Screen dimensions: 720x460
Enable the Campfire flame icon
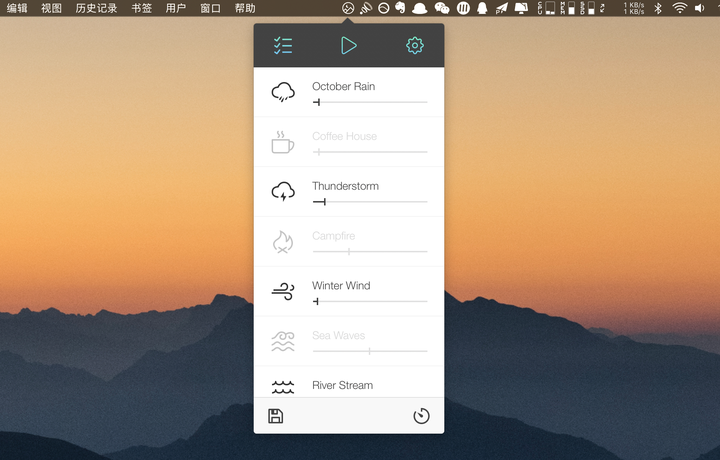pos(283,241)
